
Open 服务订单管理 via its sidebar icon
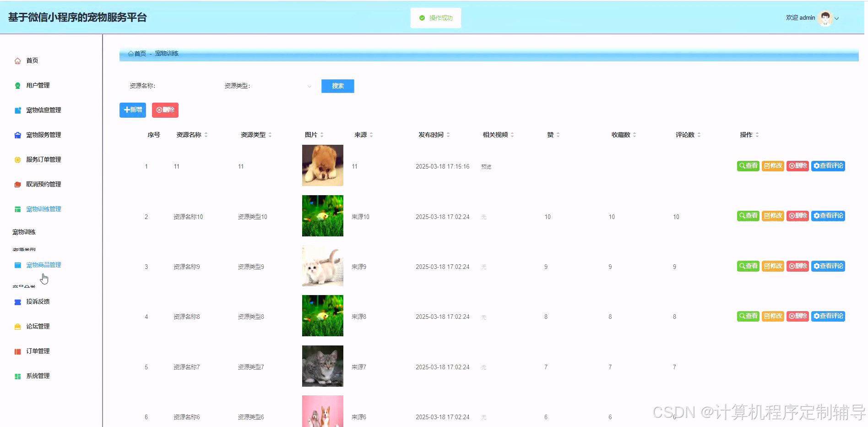[17, 159]
